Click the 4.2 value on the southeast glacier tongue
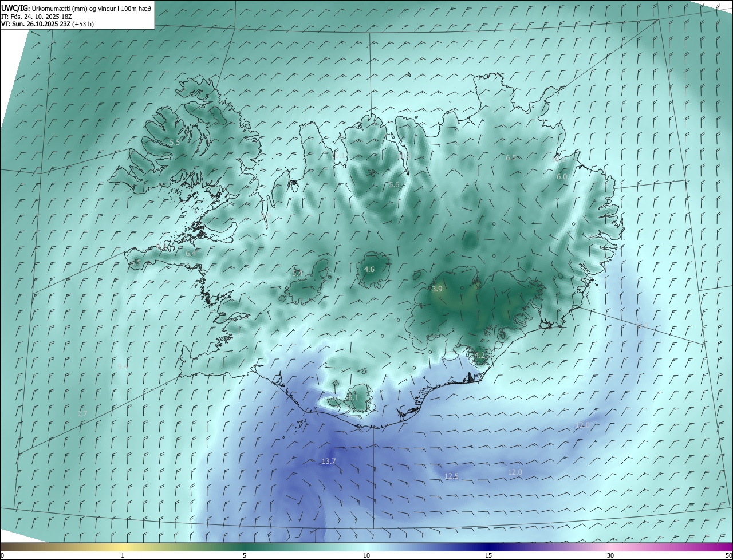 pos(480,356)
